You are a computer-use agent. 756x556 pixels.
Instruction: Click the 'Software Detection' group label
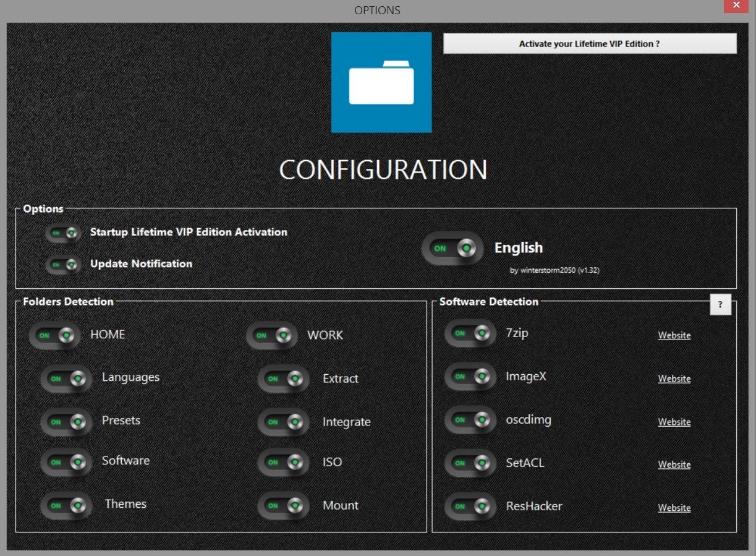(x=489, y=302)
